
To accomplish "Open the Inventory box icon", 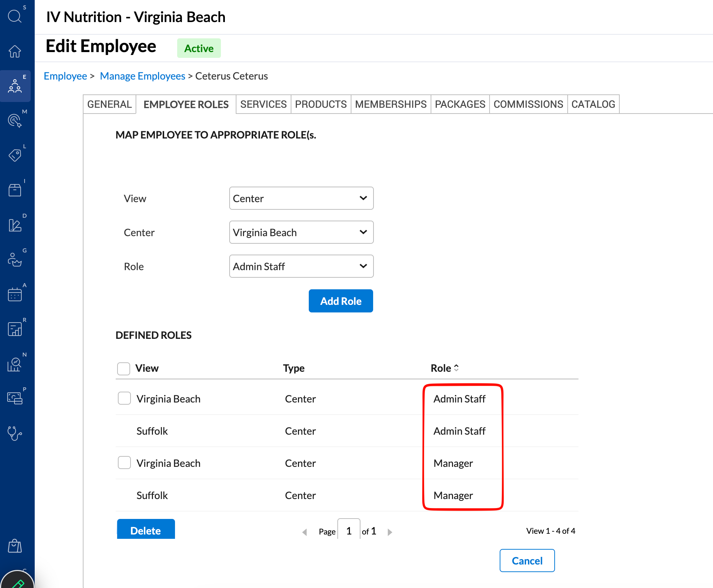I will click(15, 190).
